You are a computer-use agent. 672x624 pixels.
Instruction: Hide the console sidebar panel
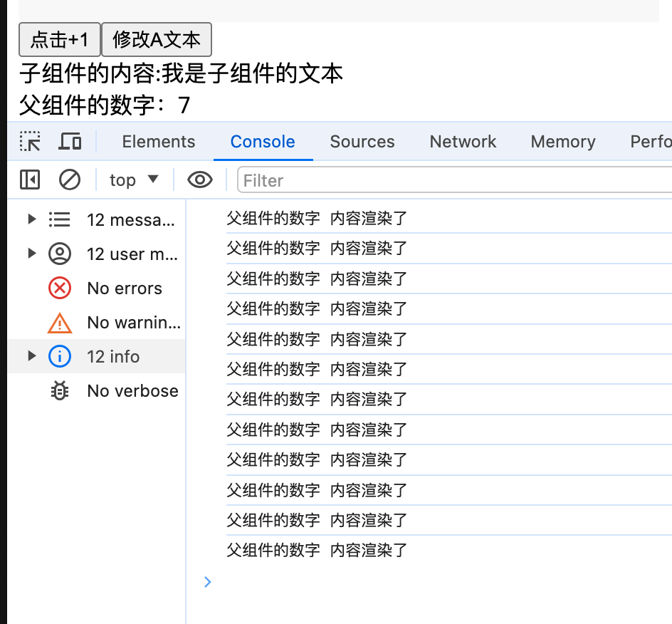[29, 180]
